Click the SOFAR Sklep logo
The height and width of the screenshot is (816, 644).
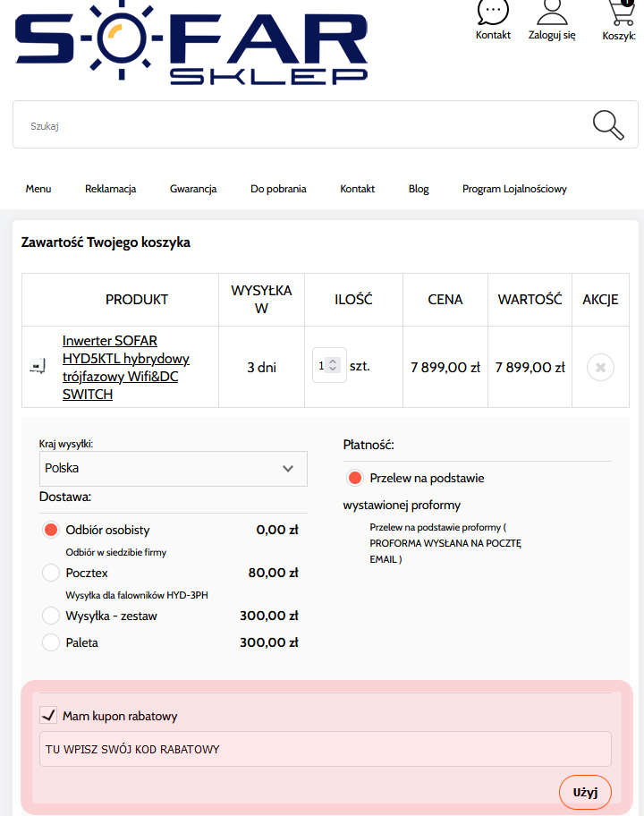tap(191, 43)
